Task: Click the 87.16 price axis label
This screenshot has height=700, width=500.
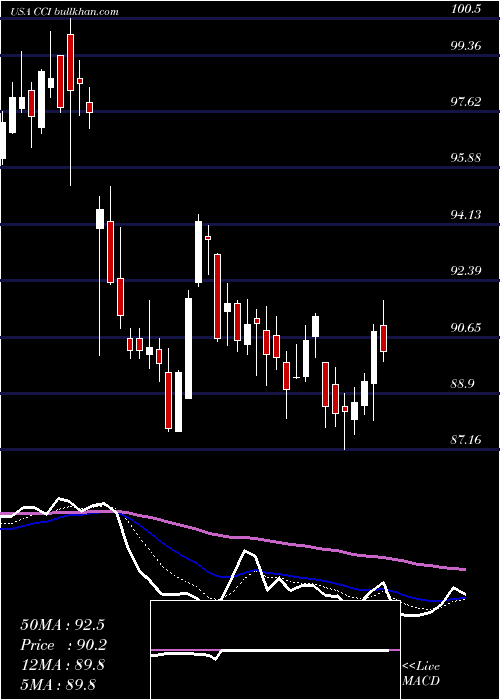Action: click(466, 440)
